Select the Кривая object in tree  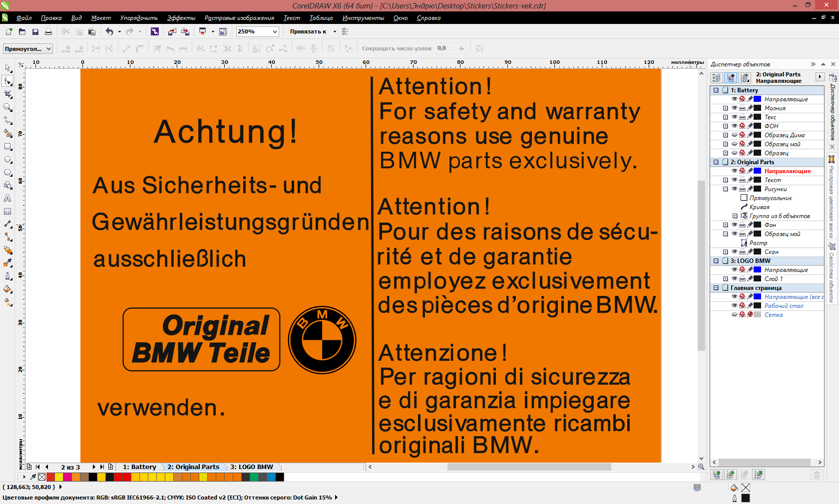click(x=759, y=207)
